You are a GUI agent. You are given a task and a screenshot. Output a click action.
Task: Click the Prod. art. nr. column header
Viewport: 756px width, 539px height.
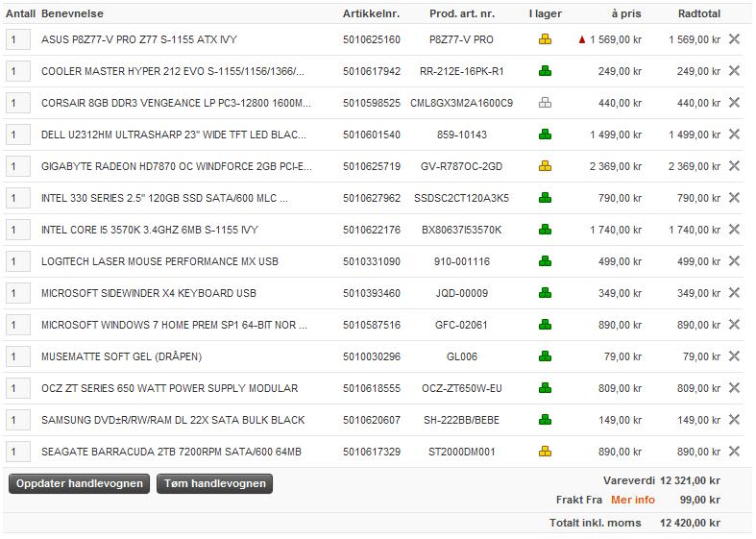(x=462, y=13)
